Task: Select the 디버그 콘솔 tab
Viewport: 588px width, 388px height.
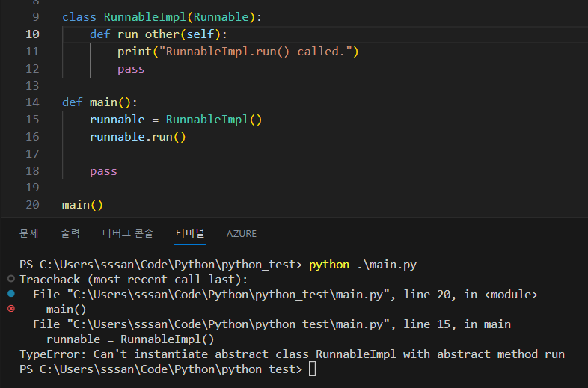Action: [x=127, y=233]
